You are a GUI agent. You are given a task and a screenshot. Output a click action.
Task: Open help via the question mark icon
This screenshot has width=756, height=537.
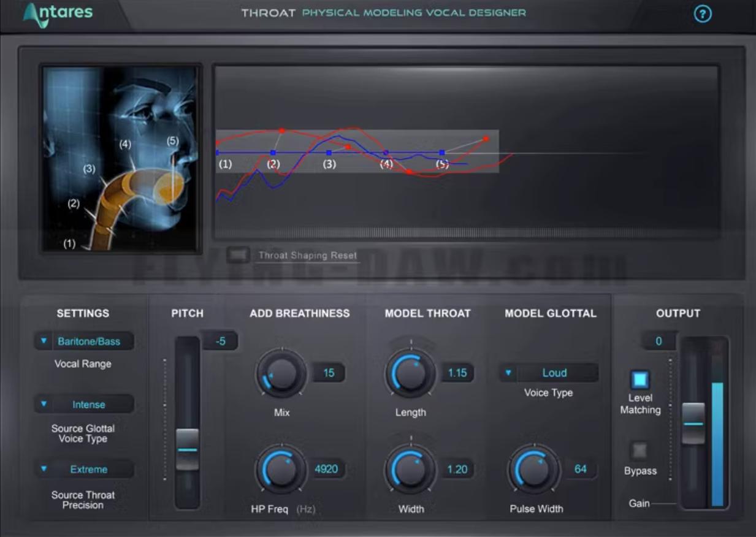(703, 15)
